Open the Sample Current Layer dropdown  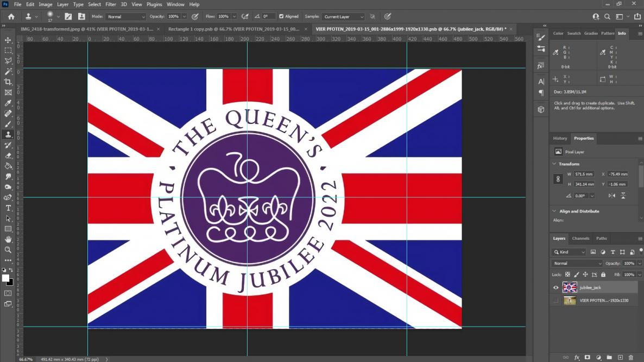343,17
